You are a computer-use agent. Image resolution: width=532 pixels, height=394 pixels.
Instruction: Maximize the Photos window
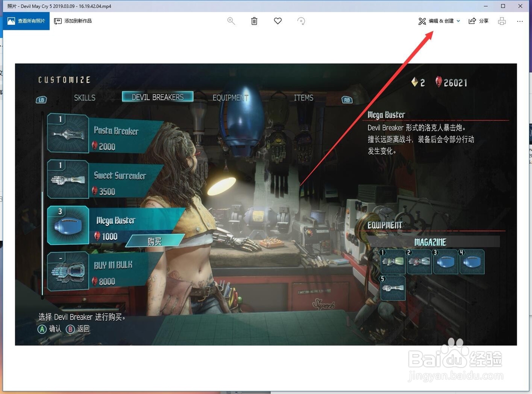(503, 6)
